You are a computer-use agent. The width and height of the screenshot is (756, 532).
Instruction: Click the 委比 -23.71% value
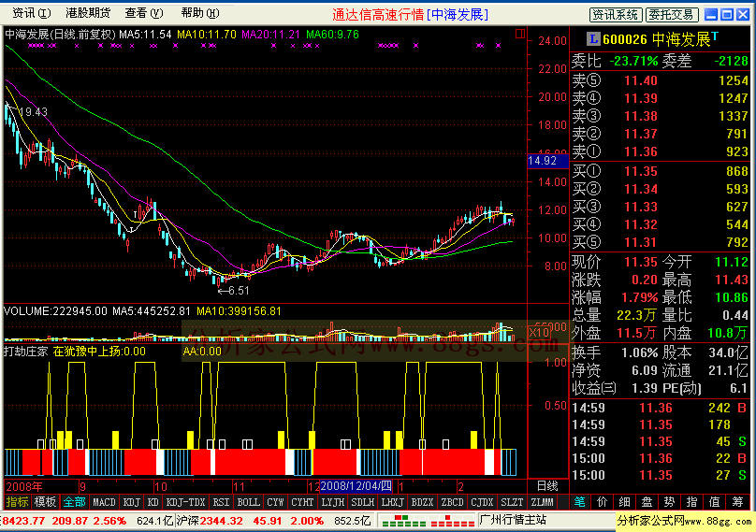(x=633, y=61)
